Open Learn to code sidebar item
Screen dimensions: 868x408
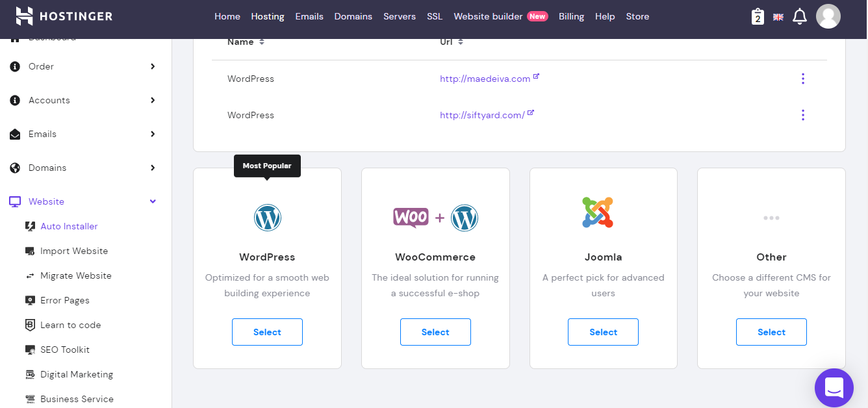click(71, 325)
